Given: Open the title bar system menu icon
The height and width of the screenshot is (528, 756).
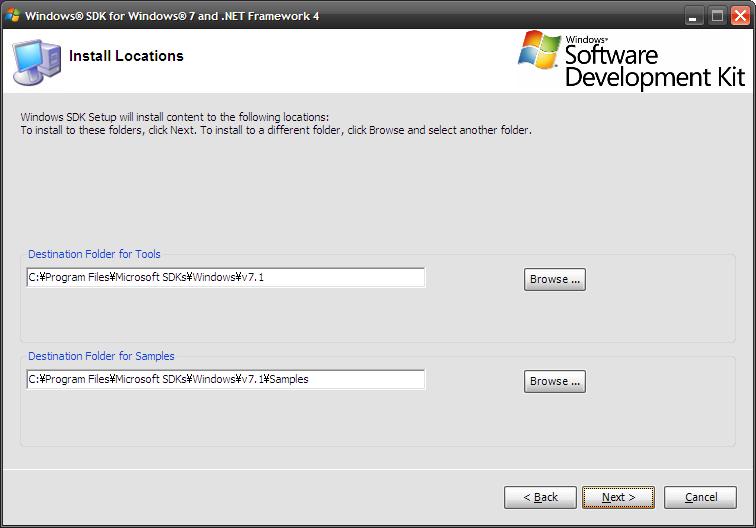Looking at the screenshot, I should point(13,15).
